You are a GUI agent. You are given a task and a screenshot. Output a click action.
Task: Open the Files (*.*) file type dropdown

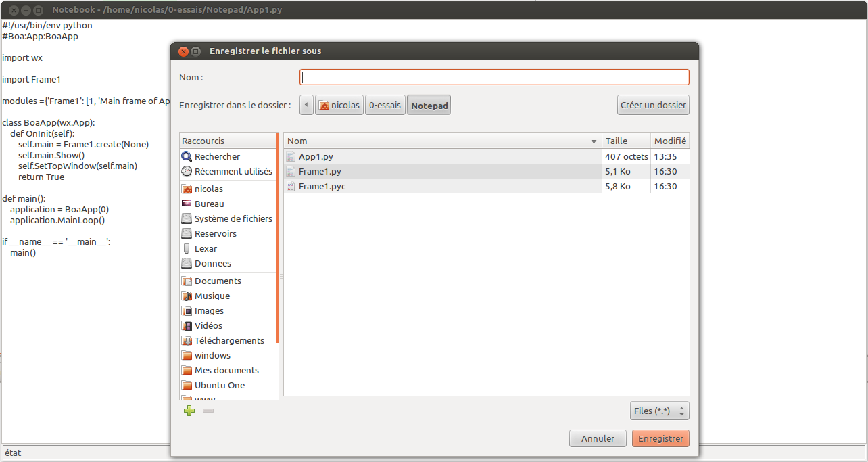tap(660, 411)
